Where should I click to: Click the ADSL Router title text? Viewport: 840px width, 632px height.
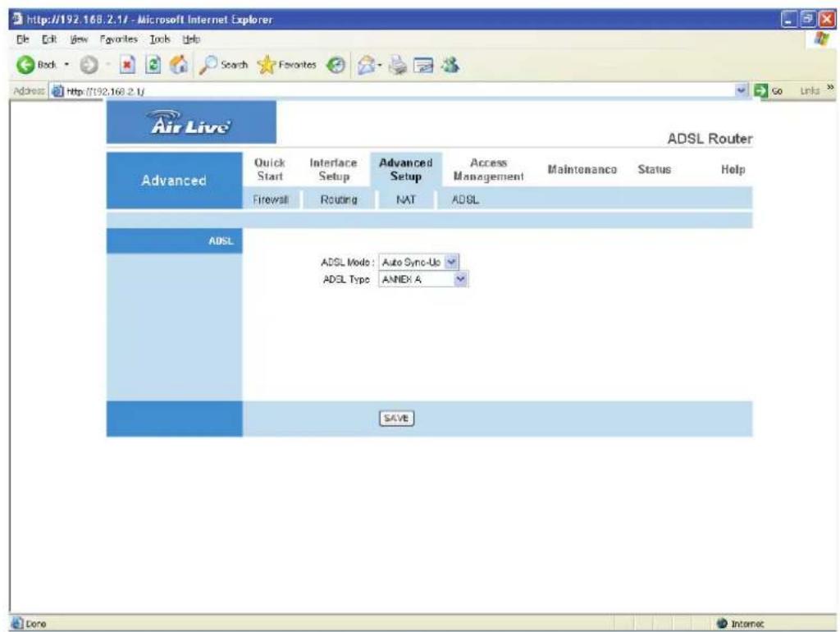(x=710, y=139)
